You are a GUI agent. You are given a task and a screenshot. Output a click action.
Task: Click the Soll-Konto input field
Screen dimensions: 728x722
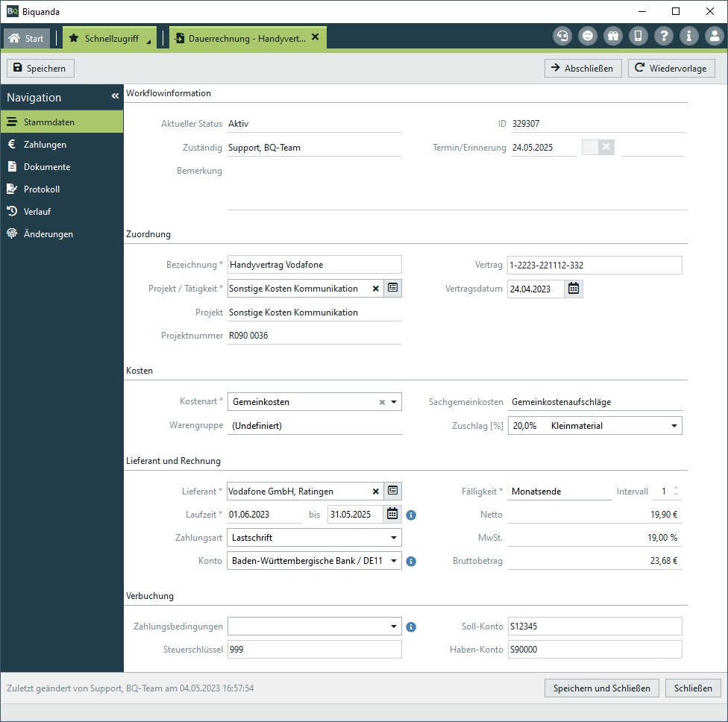[594, 627]
